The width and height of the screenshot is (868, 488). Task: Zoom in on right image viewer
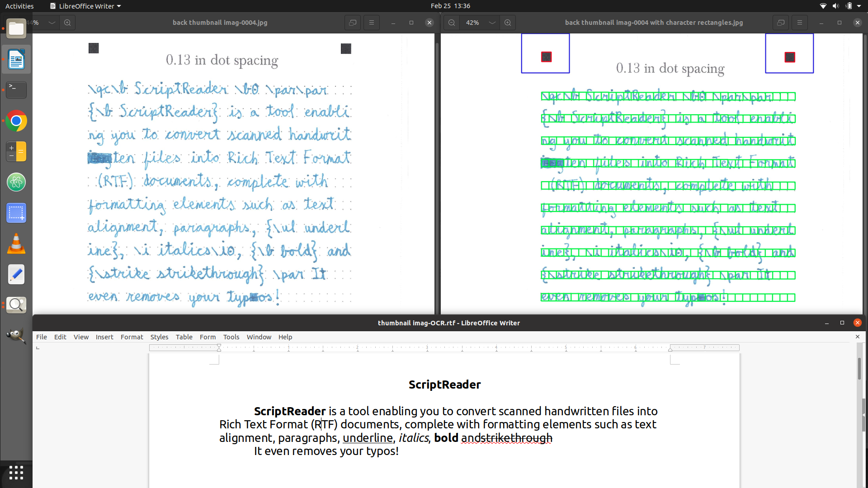coord(508,23)
